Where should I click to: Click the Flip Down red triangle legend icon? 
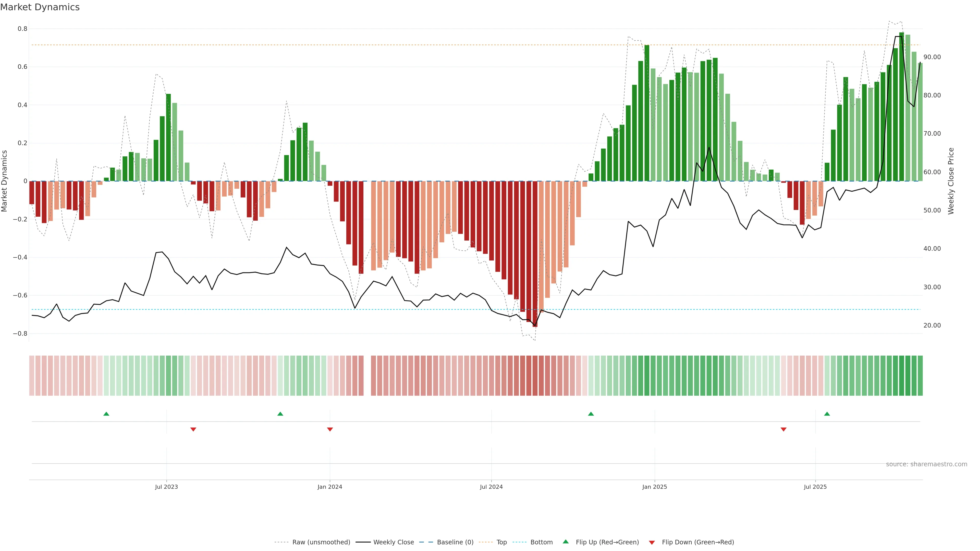(x=652, y=543)
